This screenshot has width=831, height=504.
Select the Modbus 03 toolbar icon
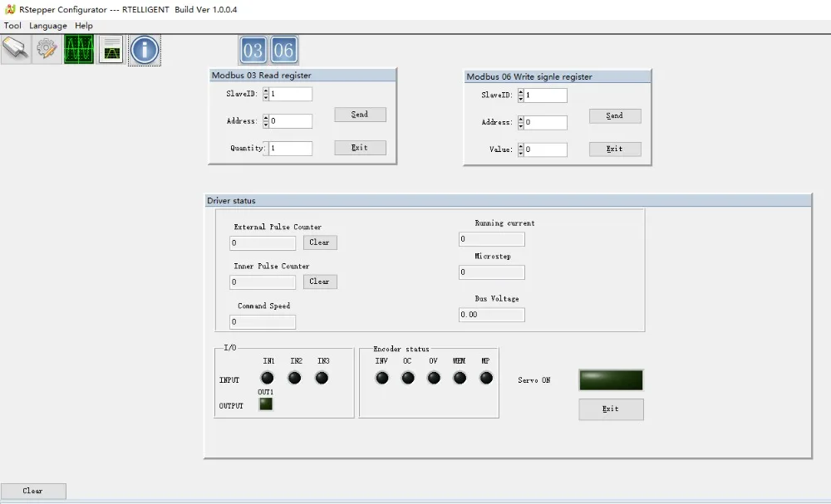[x=253, y=51]
